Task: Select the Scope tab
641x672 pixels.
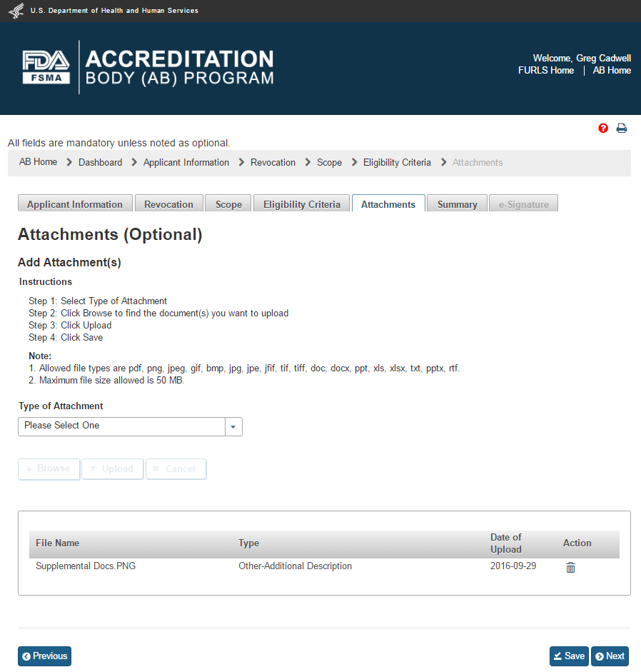Action: click(x=228, y=204)
